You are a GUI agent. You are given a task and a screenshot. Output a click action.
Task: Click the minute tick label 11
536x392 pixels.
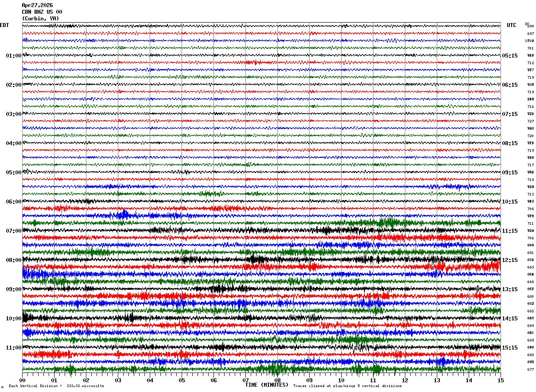373,380
